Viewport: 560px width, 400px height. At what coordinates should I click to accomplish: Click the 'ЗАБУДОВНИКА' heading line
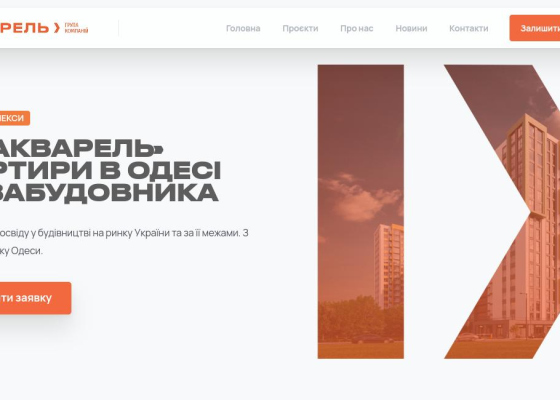109,193
